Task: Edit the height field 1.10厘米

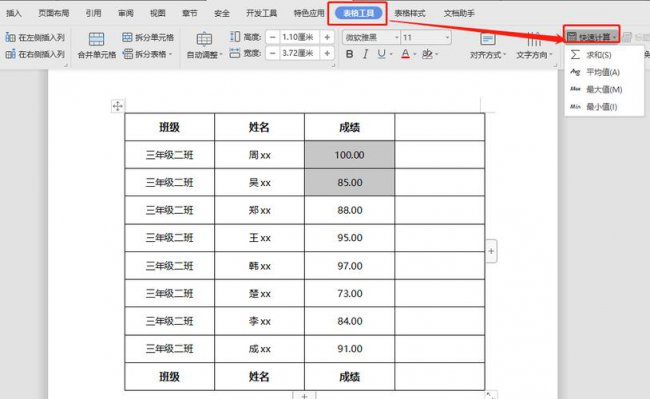Action: pyautogui.click(x=299, y=37)
